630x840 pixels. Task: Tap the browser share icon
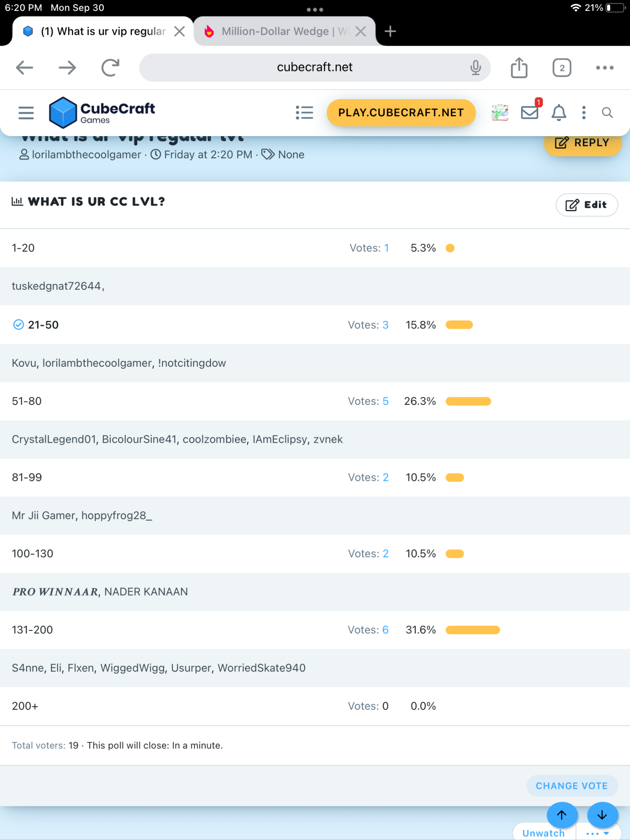click(519, 68)
